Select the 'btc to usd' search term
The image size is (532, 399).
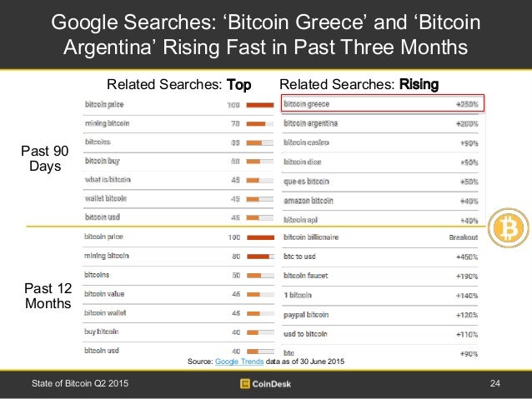point(302,256)
